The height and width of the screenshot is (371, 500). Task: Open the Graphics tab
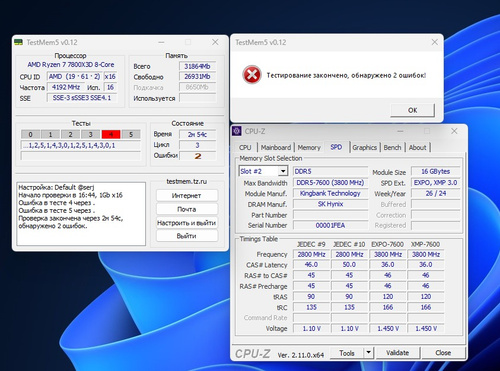point(364,147)
